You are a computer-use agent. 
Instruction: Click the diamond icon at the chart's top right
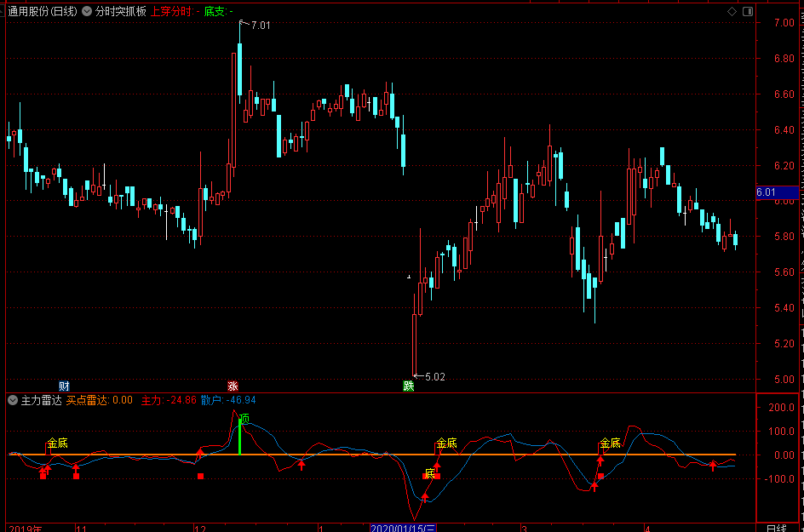(732, 11)
